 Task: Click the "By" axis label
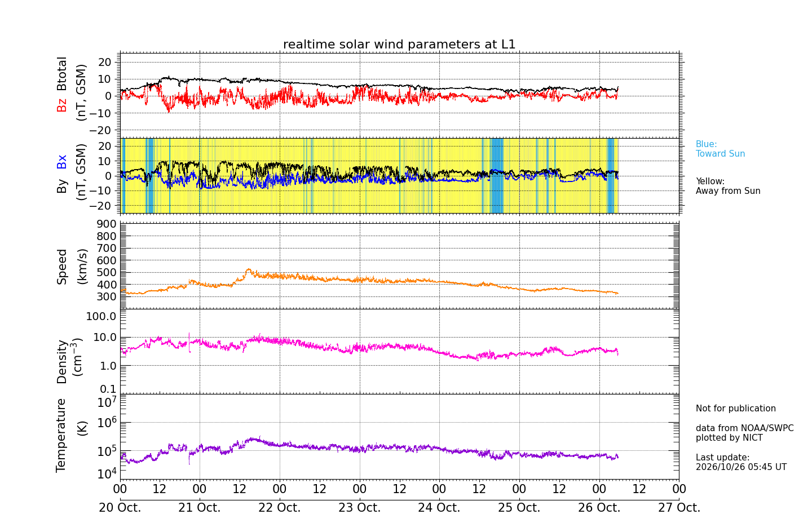(61, 186)
